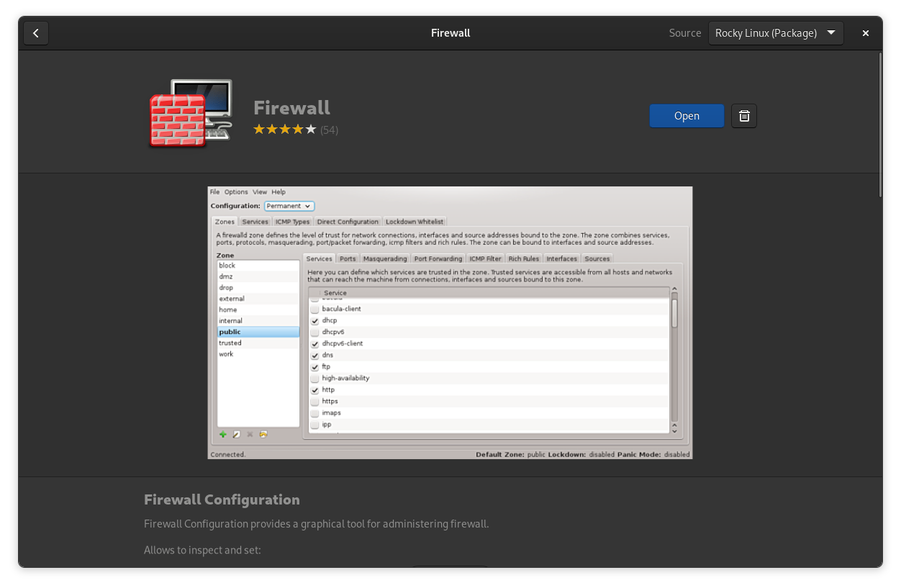Disable the dhcp service
Viewport: 901px width, 588px height.
314,320
